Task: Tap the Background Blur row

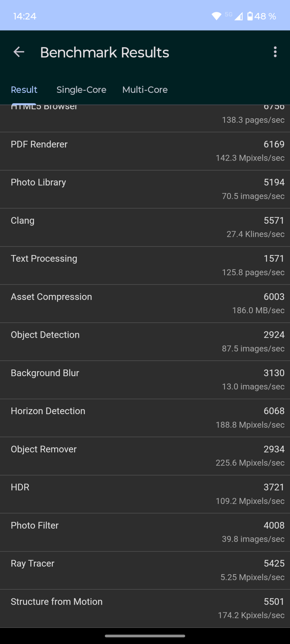Action: pos(145,380)
